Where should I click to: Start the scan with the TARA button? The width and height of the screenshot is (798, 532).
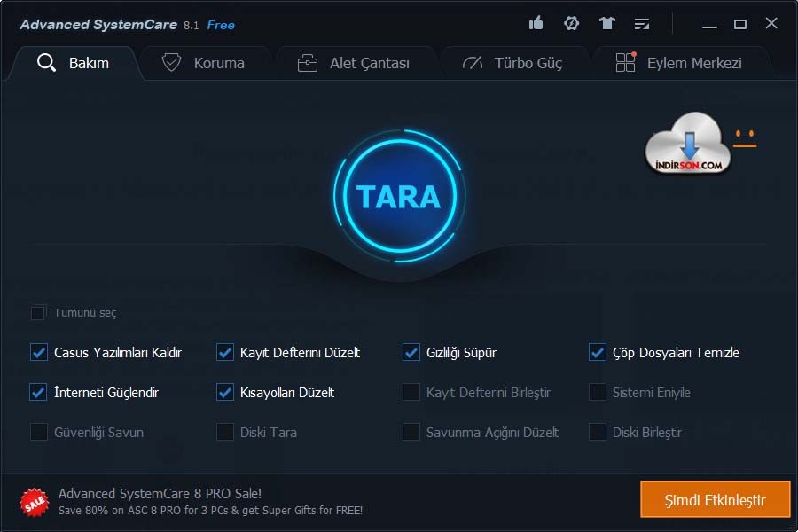(400, 197)
